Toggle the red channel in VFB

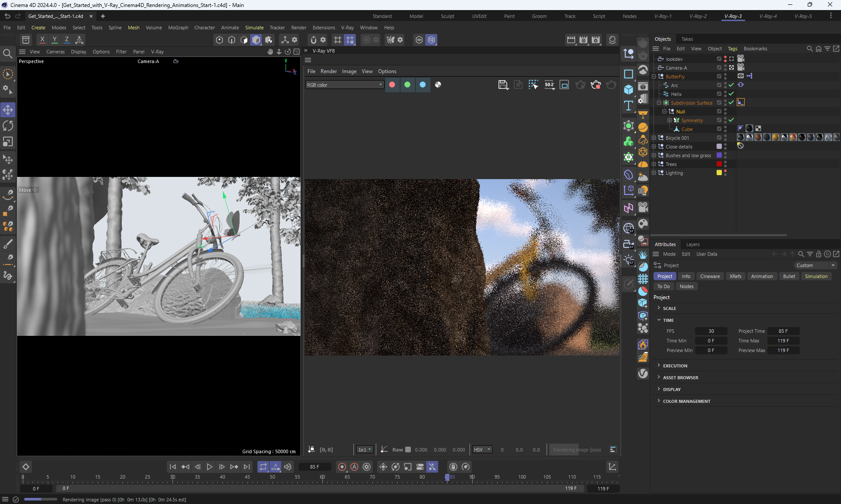tap(392, 85)
